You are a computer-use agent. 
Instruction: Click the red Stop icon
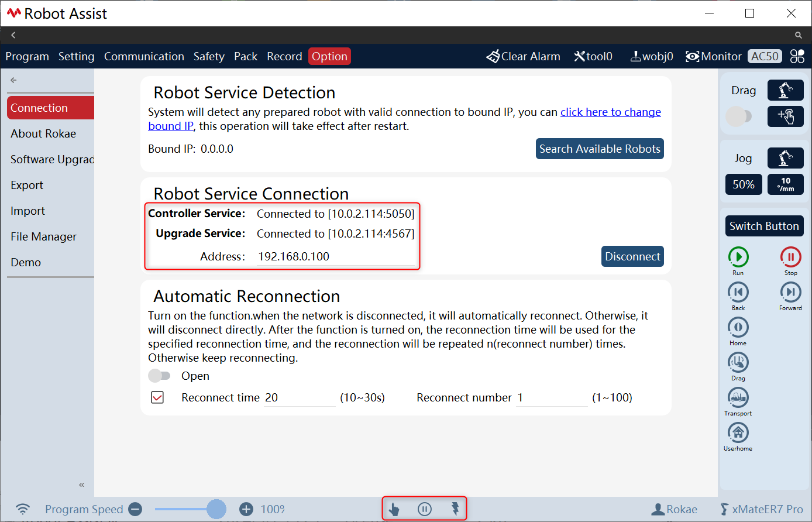click(x=790, y=257)
